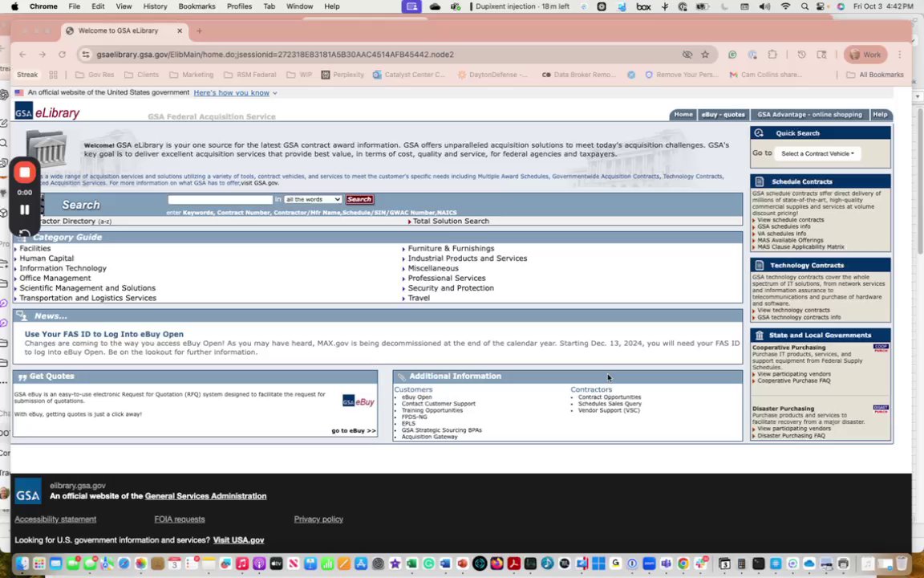Open Acquisition Gateway link
Viewport: 924px width, 578px height.
[429, 437]
